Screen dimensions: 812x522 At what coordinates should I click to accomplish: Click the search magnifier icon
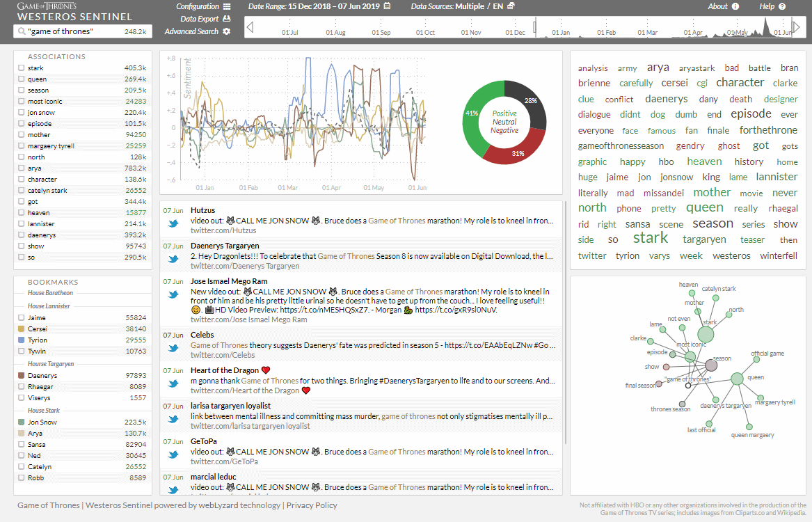22,31
